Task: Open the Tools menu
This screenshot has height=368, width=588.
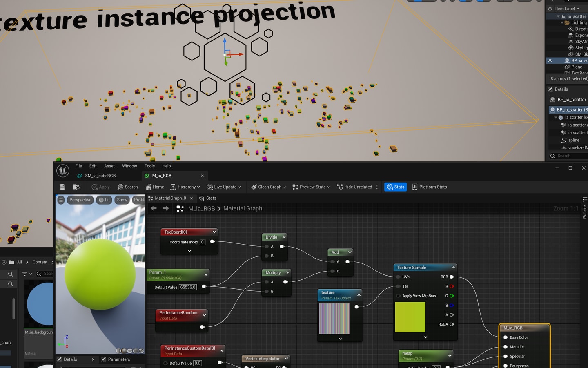Action: pos(149,166)
